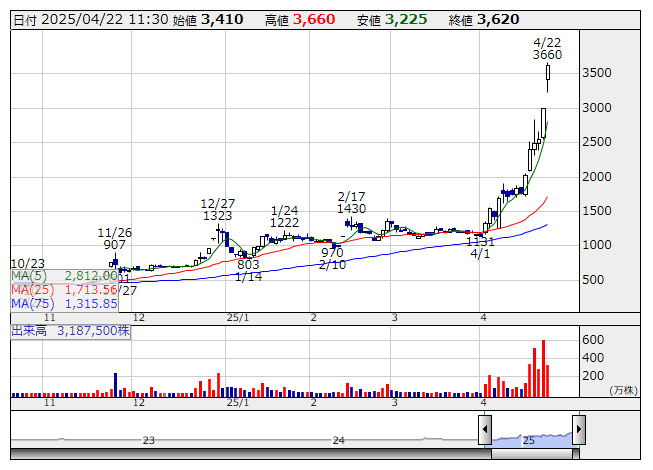653x470 pixels.
Task: Select the MA(25) moving average legend
Action: coord(64,289)
